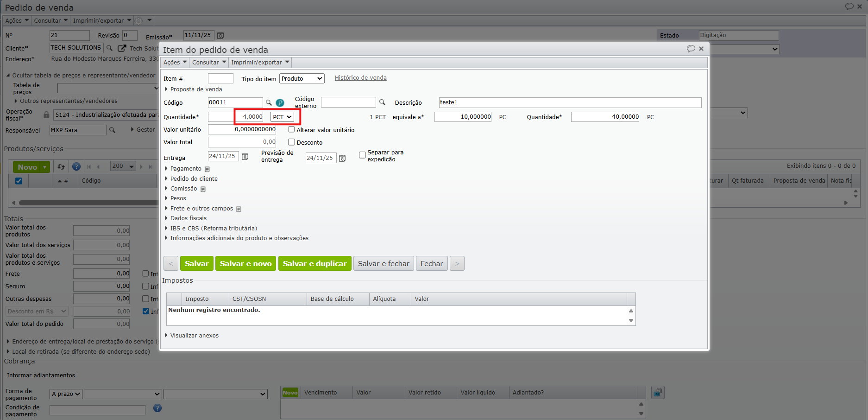Enable the Alterar valor unitário checkbox

[x=291, y=130]
